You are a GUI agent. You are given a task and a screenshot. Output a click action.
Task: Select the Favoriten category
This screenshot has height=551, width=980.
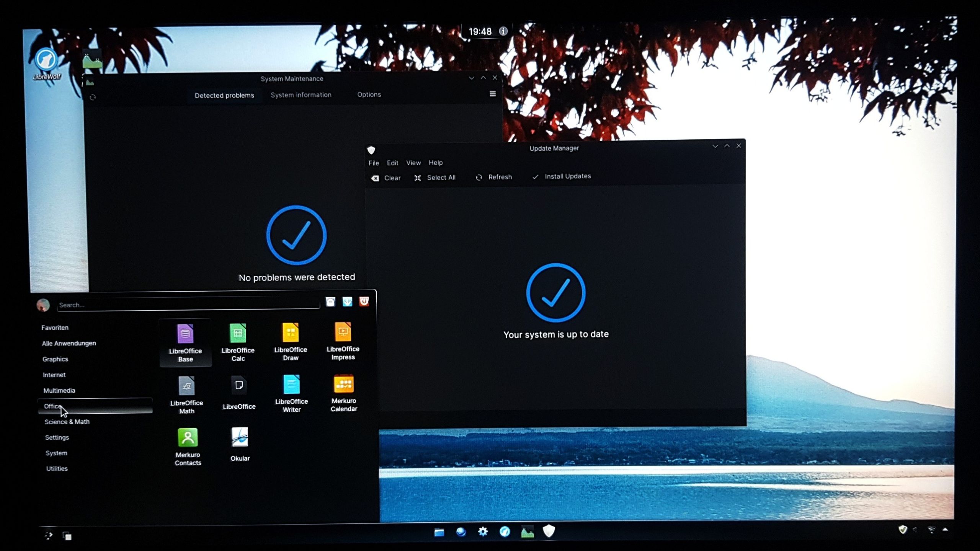pyautogui.click(x=55, y=328)
